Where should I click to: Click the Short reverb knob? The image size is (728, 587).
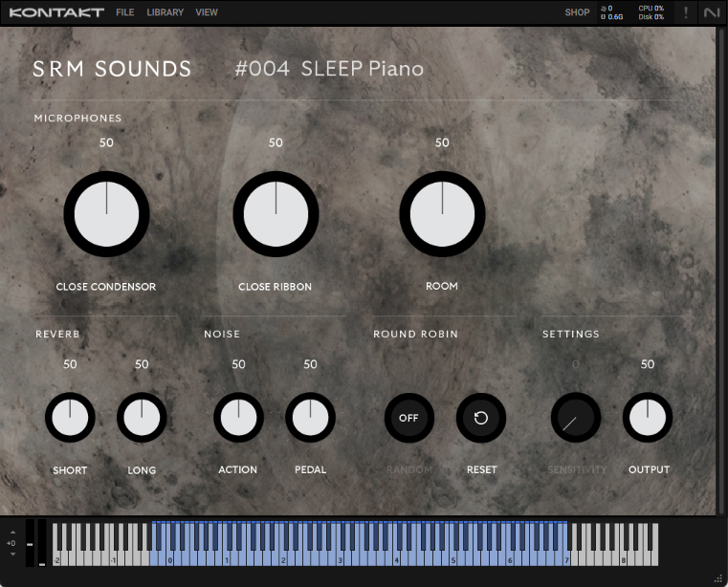[x=70, y=417]
